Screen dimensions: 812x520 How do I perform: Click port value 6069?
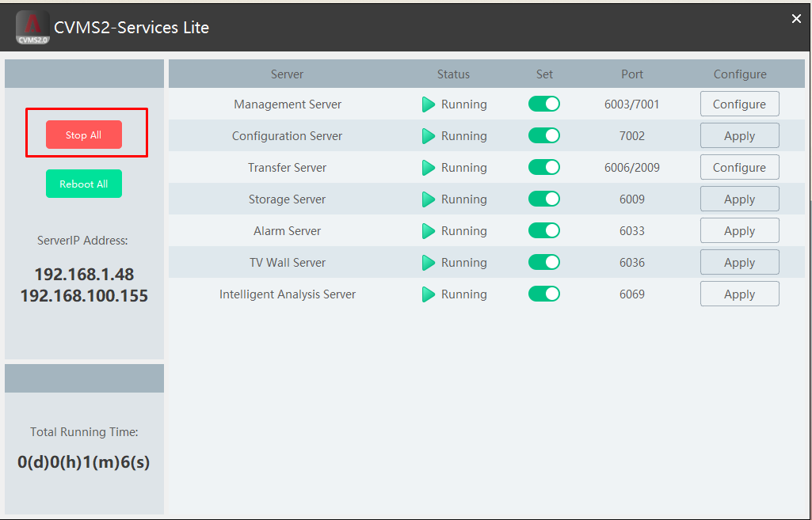click(x=632, y=294)
